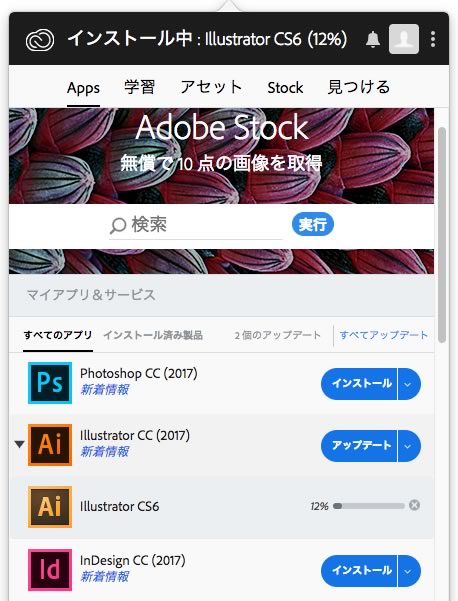This screenshot has height=601, width=458.
Task: Click the 無償で 10 点の画像を取得 banner text
Action: pos(222,163)
